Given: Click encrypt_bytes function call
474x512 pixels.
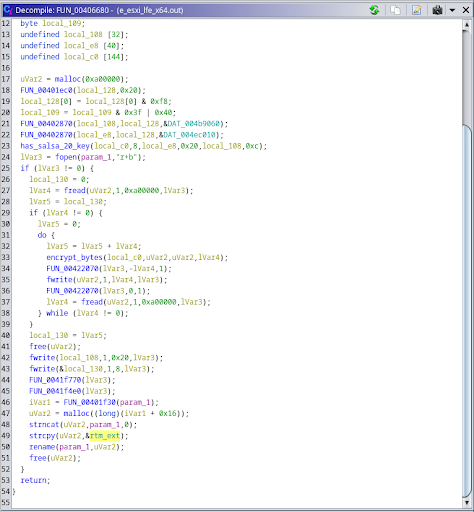Looking at the screenshot, I should pos(75,257).
